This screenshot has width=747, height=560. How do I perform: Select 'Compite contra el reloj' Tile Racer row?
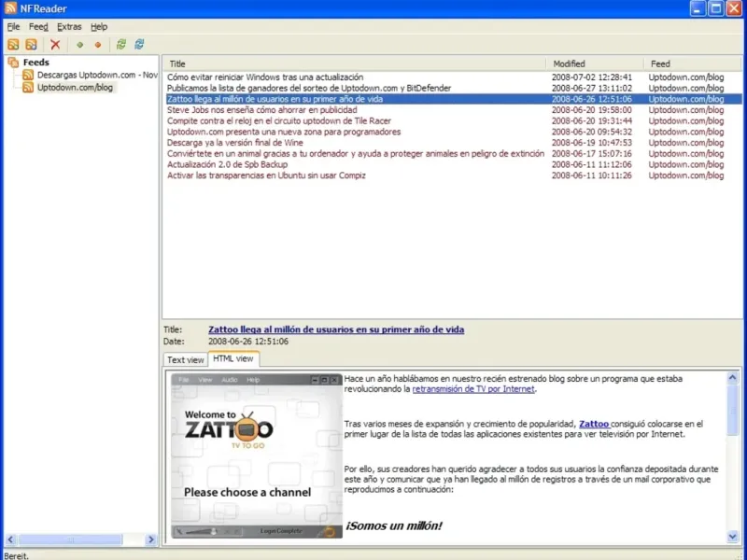(x=453, y=121)
